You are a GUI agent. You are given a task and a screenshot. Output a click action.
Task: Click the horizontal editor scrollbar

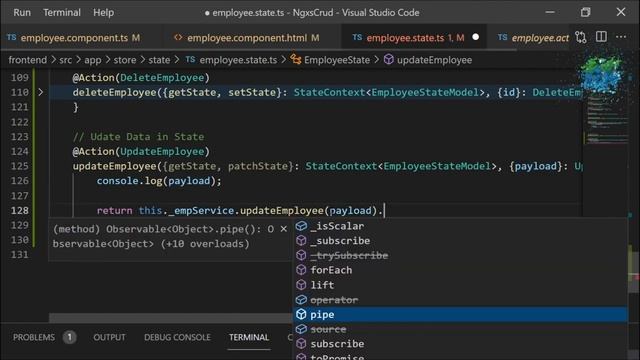(x=171, y=317)
